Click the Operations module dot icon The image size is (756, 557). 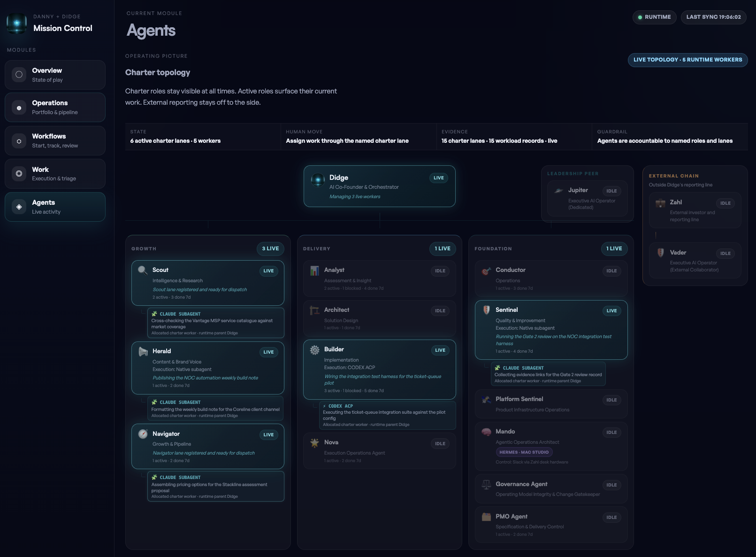[x=19, y=108]
